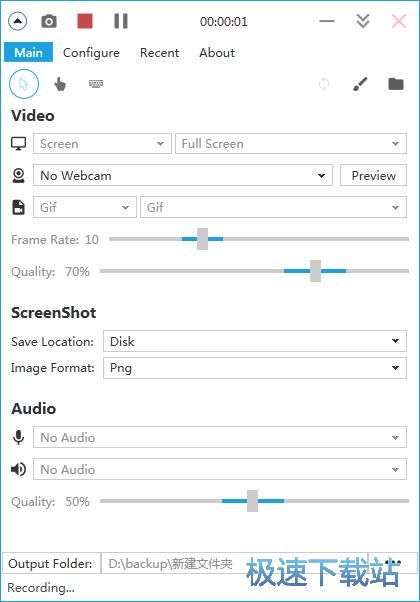Take a screenshot with the camera icon
This screenshot has height=602, width=420.
coord(49,22)
